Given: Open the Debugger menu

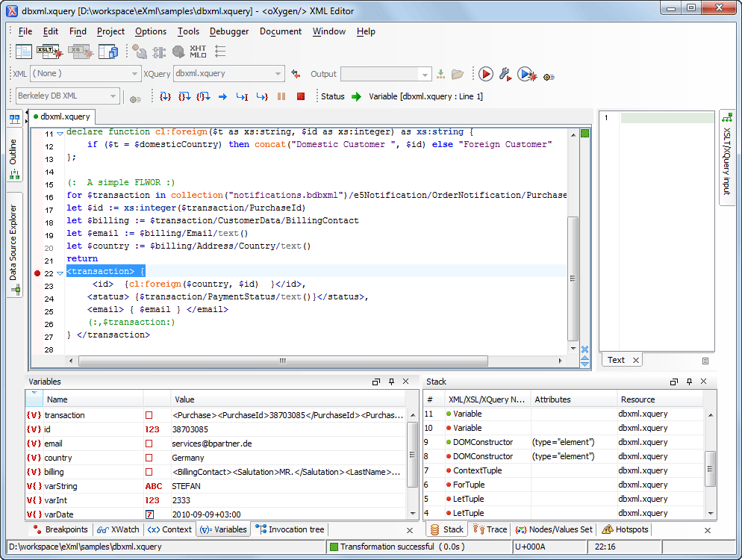Looking at the screenshot, I should [229, 31].
